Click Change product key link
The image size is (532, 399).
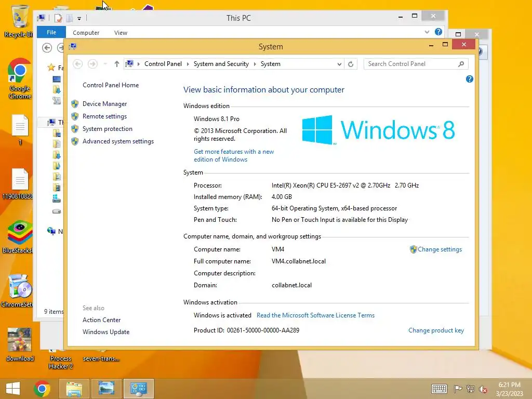(436, 330)
